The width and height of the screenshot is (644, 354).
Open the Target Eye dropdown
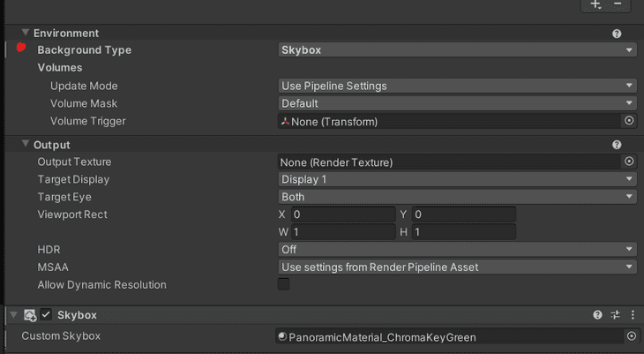(457, 197)
